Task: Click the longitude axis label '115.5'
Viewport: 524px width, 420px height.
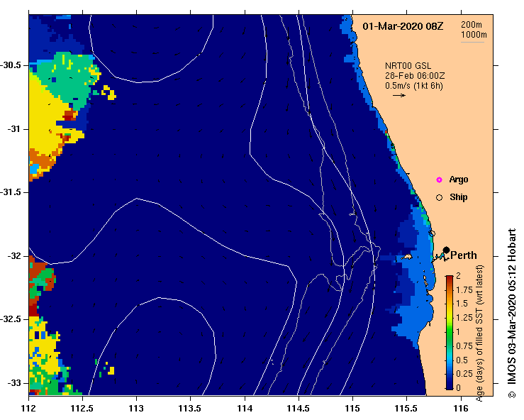Action: tap(406, 409)
